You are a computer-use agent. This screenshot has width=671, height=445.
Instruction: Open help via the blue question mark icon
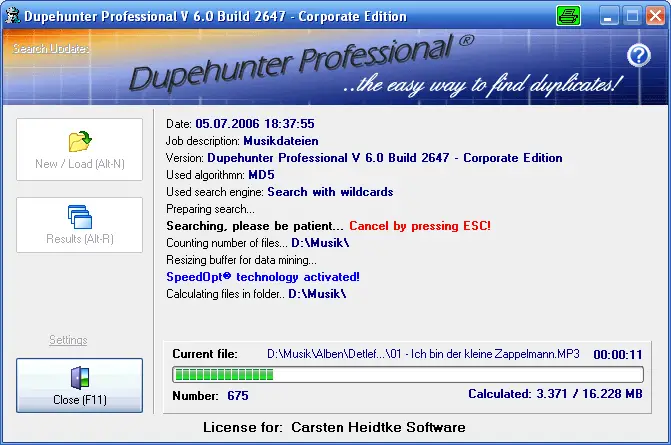[638, 56]
